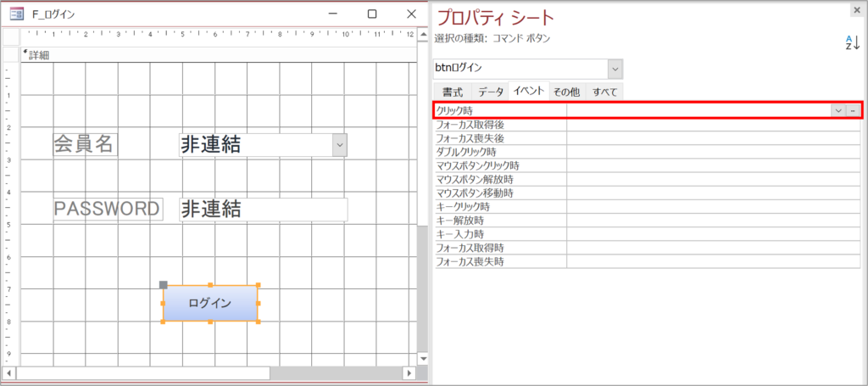Select the ログイン command button
Image resolution: width=868 pixels, height=386 pixels.
tap(210, 304)
